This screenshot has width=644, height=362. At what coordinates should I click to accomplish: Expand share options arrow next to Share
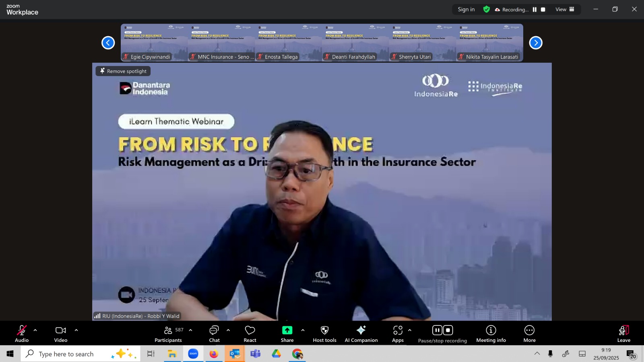[303, 330]
